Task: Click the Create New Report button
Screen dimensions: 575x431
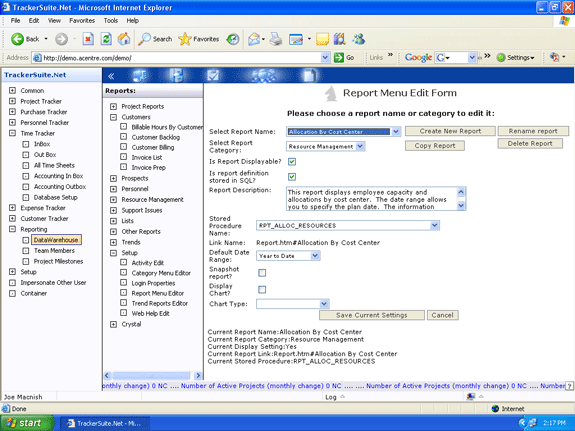Action: 450,131
